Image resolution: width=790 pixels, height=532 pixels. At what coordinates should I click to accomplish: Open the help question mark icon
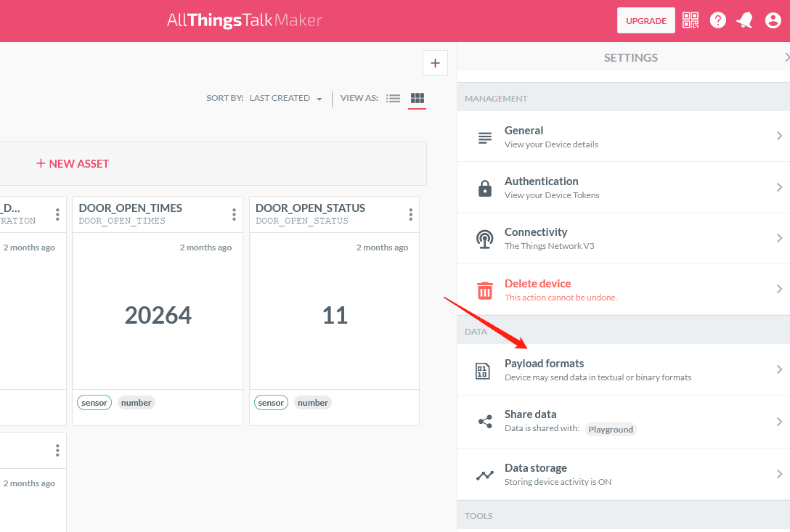pos(718,20)
